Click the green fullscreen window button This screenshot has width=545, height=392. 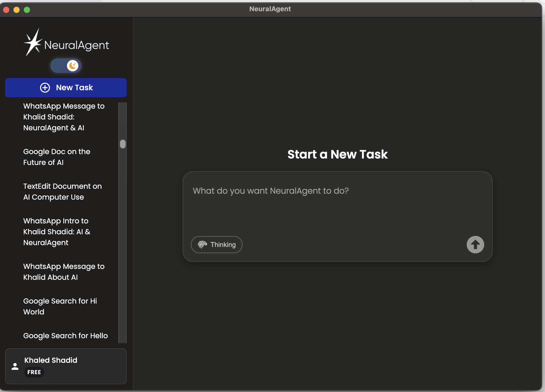click(x=27, y=10)
